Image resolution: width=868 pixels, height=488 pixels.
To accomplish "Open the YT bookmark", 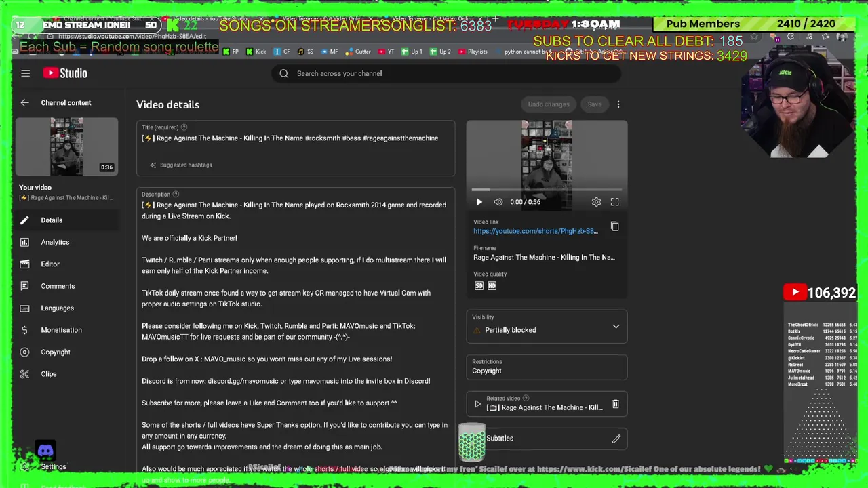I will pyautogui.click(x=386, y=52).
